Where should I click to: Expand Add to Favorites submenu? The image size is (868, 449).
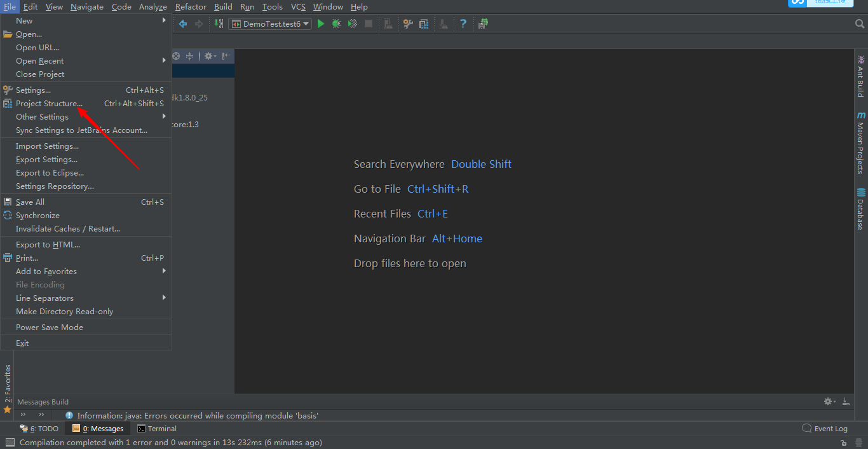86,271
